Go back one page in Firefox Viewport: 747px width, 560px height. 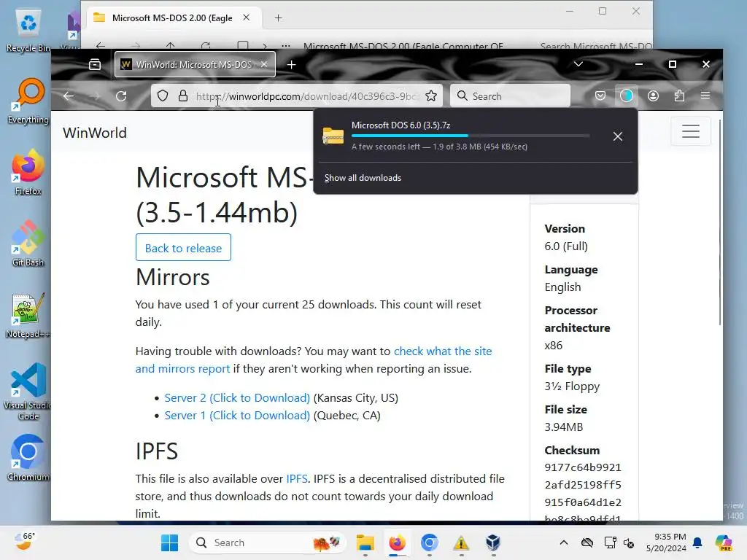69,96
